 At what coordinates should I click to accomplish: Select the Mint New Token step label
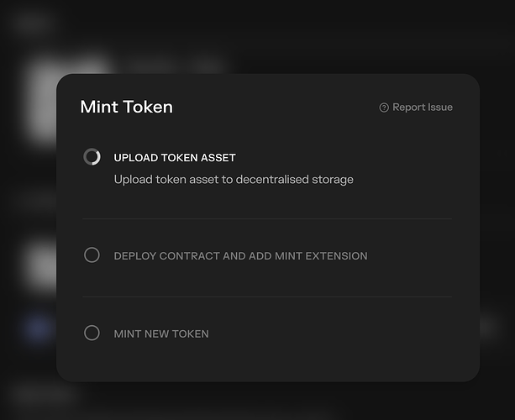click(161, 334)
